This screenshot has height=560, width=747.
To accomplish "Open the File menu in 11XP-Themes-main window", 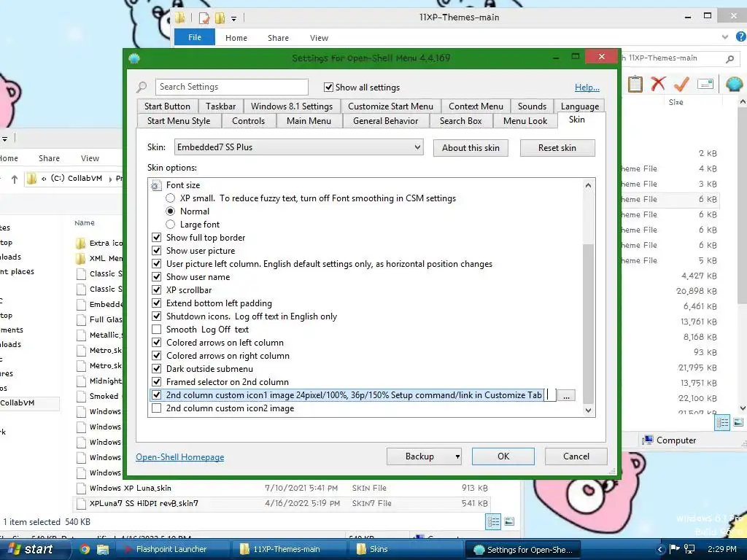I will pos(194,37).
